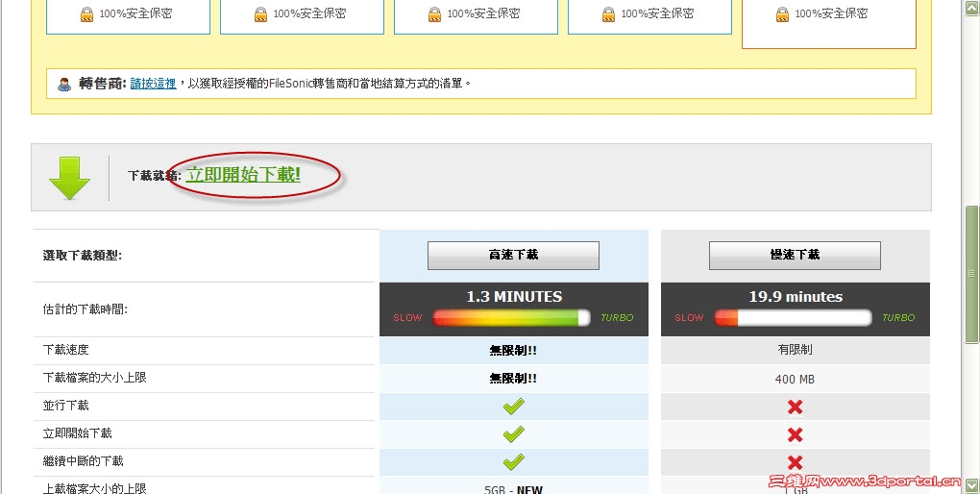The image size is (980, 494).
Task: Click the 下載速度 row label
Action: pyautogui.click(x=65, y=350)
